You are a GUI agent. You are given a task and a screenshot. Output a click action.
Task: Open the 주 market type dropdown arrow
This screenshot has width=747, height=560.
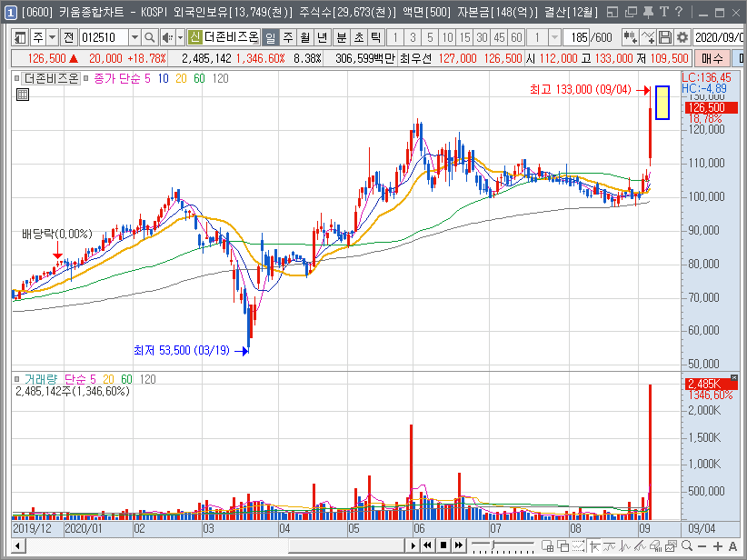[x=53, y=37]
